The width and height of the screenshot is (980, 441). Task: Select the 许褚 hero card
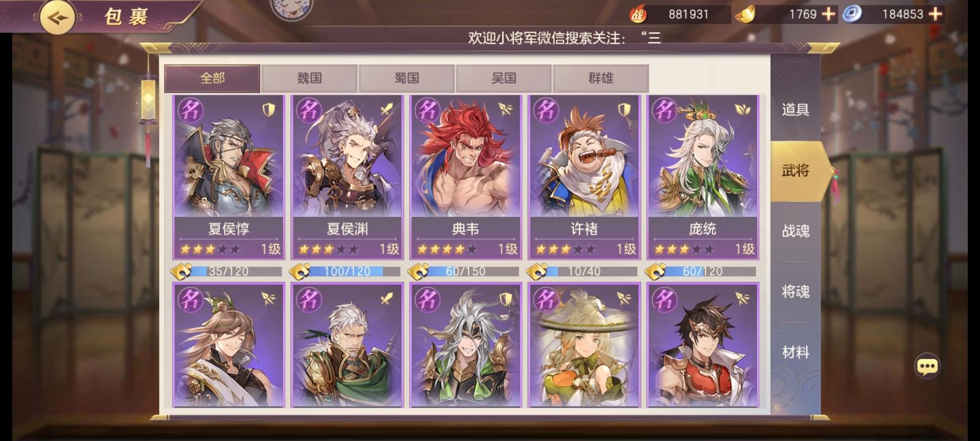point(584,176)
